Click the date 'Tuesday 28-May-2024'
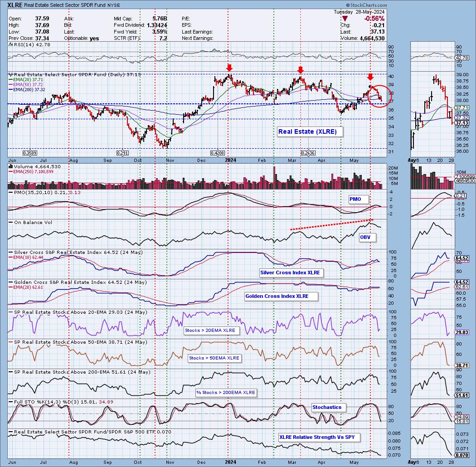This screenshot has width=476, height=467. coord(359,12)
